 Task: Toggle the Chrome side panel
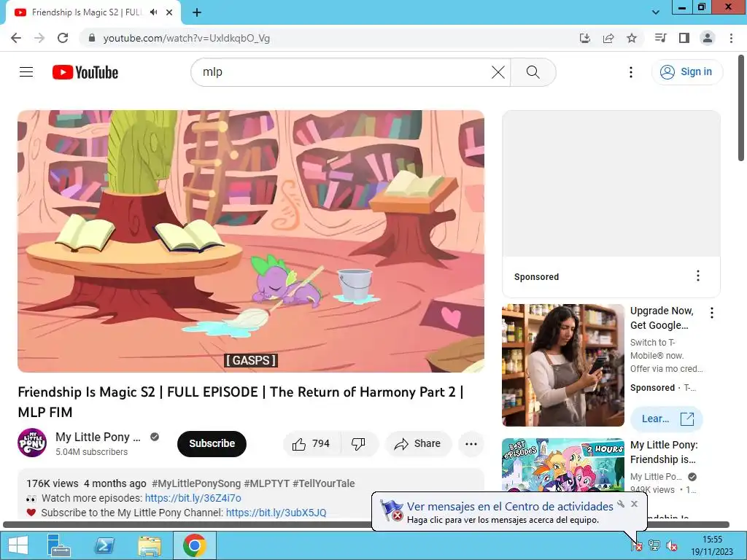(684, 38)
